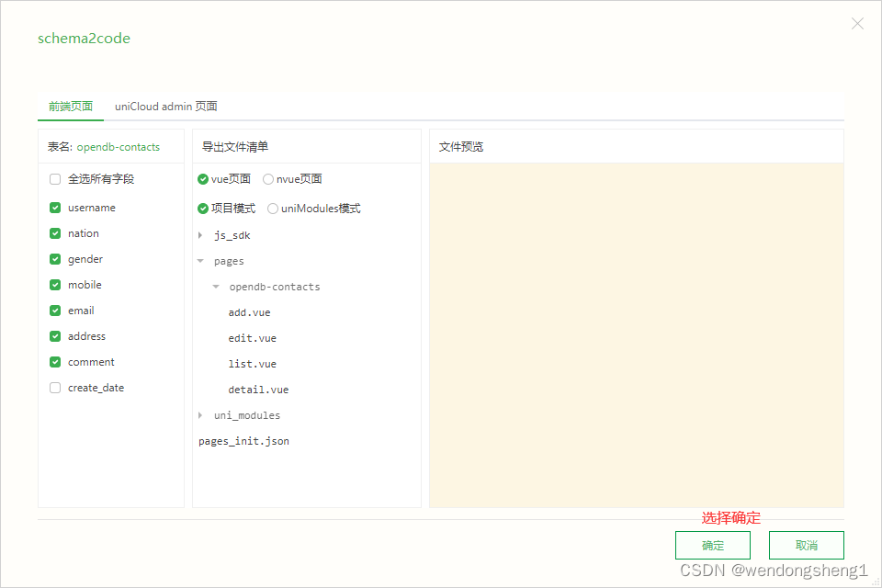Uncheck the address field checkbox

tap(55, 336)
